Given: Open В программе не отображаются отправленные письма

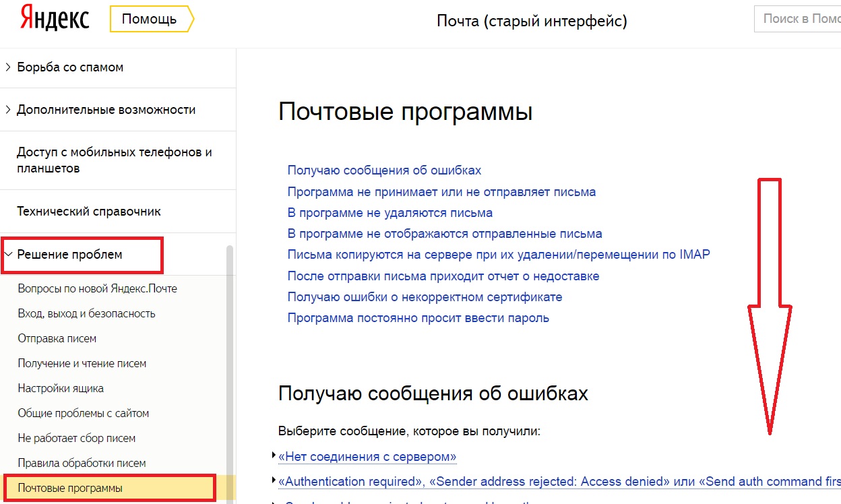Looking at the screenshot, I should point(445,234).
